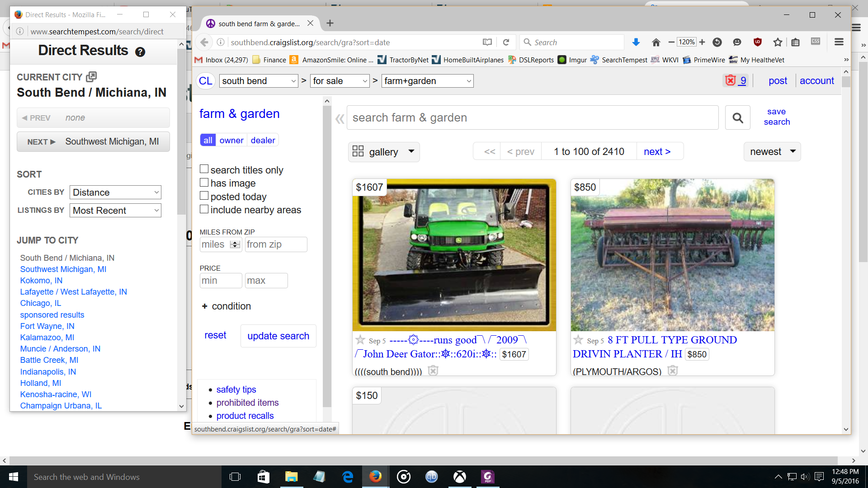Screen dimensions: 868x488
Task: Click save search link
Action: (777, 117)
